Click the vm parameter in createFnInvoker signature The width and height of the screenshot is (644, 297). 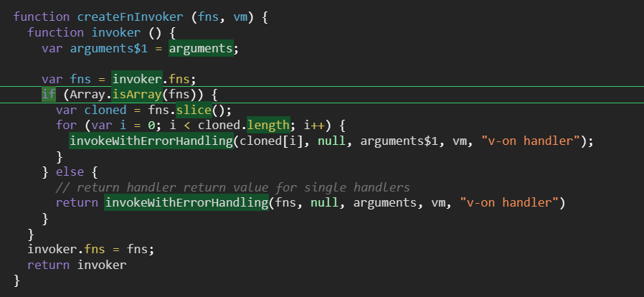(x=240, y=17)
